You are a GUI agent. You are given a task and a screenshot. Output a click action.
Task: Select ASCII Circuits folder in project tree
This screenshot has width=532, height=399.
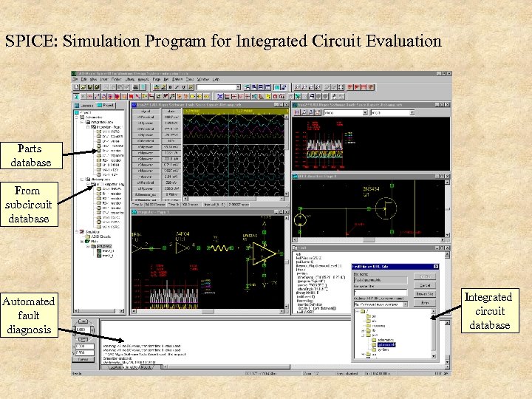98,236
